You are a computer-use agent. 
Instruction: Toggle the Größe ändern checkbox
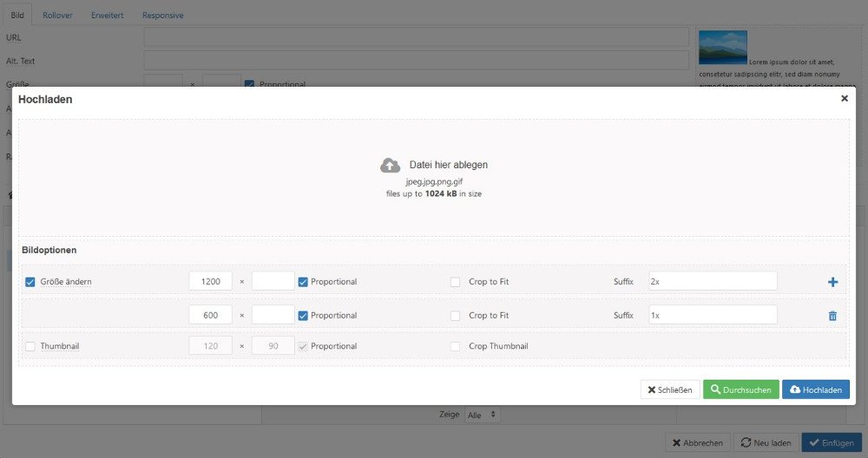[30, 282]
